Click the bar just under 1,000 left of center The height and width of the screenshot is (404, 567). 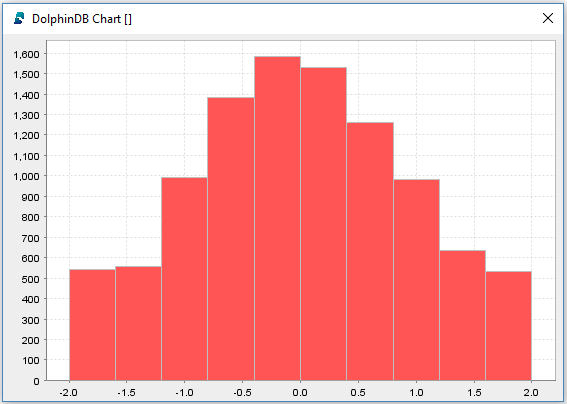[184, 279]
